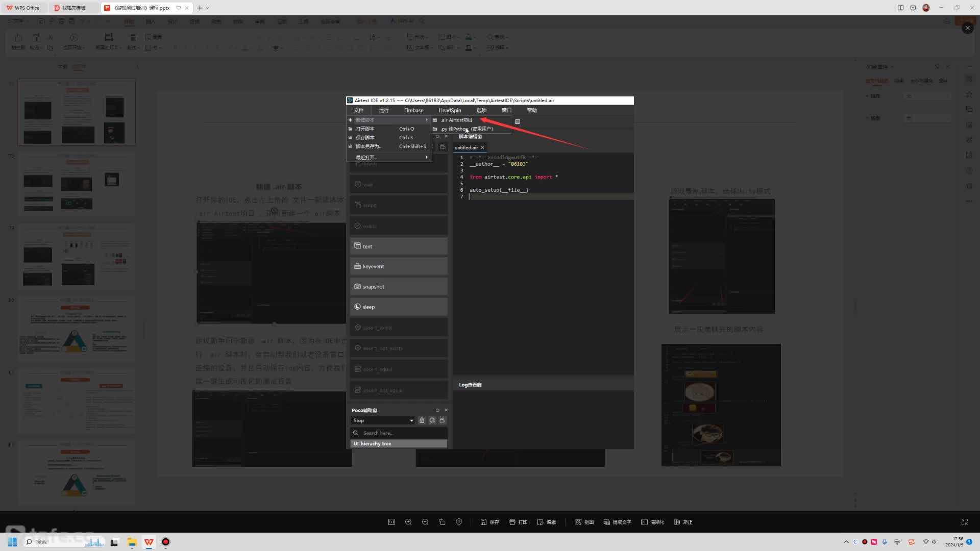Screen dimensions: 980x551
Task: Select the untitled.air editor tab
Action: 469,147
